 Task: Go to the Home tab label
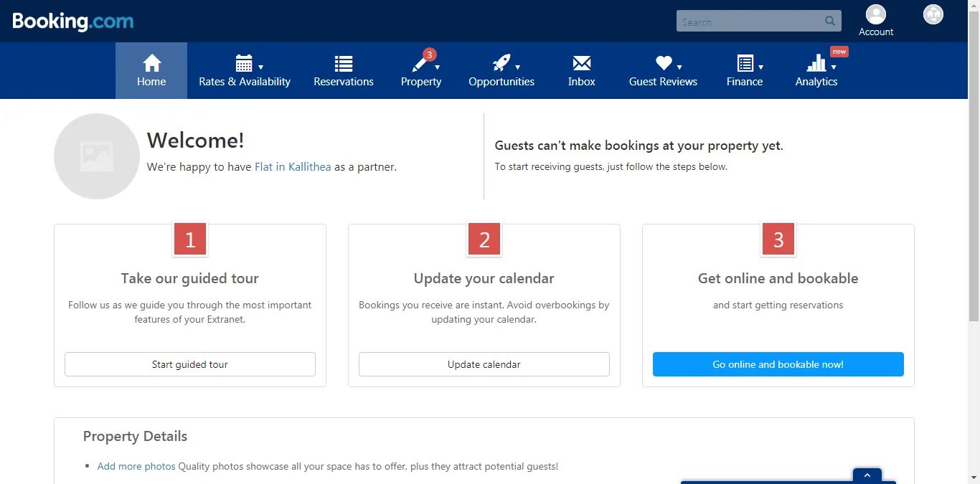(x=151, y=82)
